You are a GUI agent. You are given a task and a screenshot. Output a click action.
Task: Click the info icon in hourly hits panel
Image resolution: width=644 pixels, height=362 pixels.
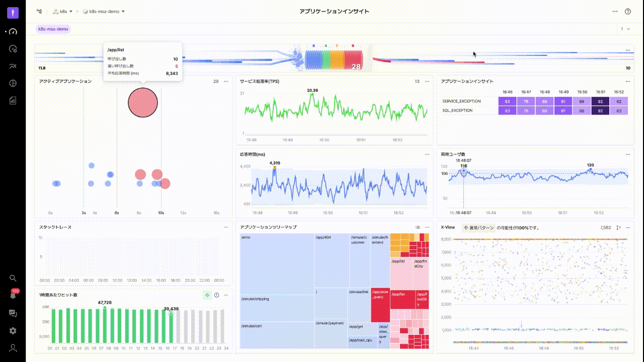(216, 295)
